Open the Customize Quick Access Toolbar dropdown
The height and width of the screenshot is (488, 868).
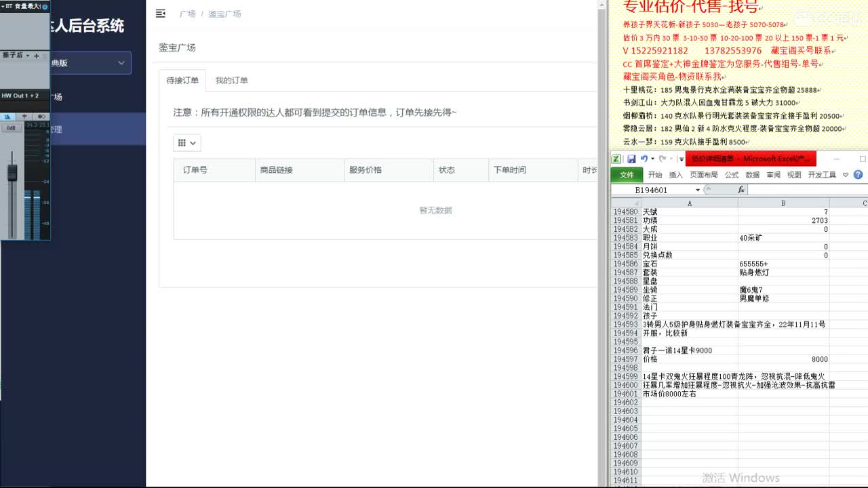pos(682,159)
